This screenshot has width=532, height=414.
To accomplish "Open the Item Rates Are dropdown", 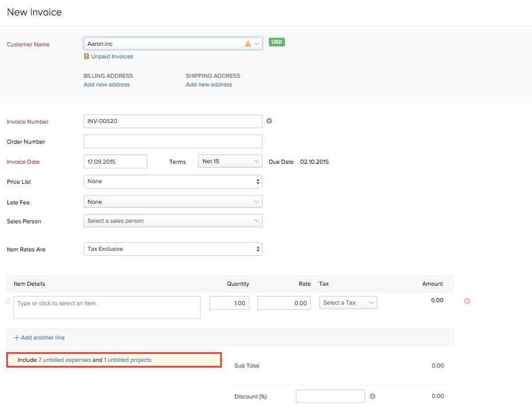I will [173, 249].
